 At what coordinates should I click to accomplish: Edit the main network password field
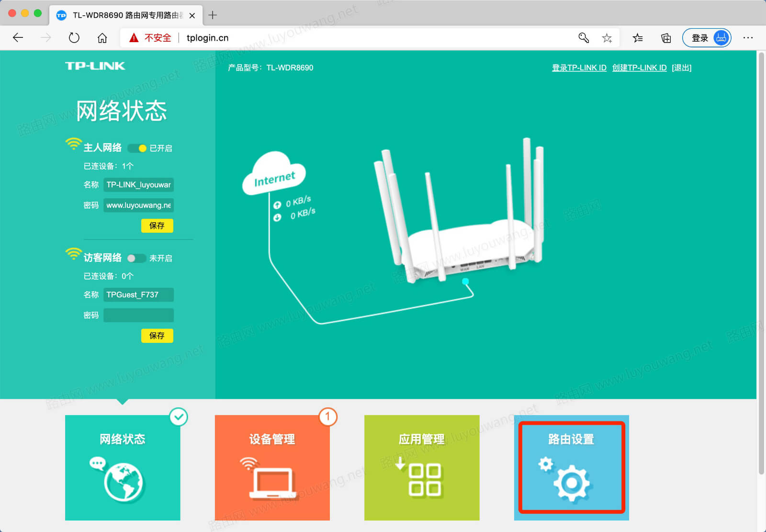[x=138, y=205]
